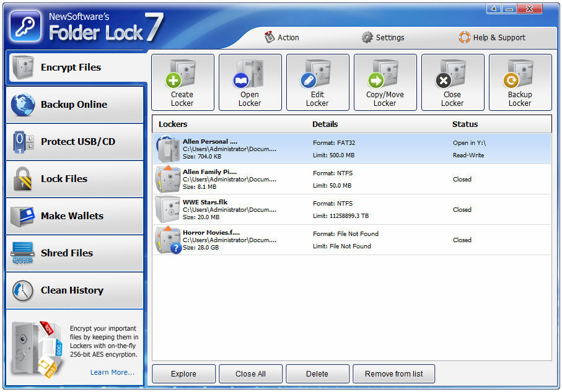
Task: Click the Allen Personal locker safe icon
Action: pos(168,149)
